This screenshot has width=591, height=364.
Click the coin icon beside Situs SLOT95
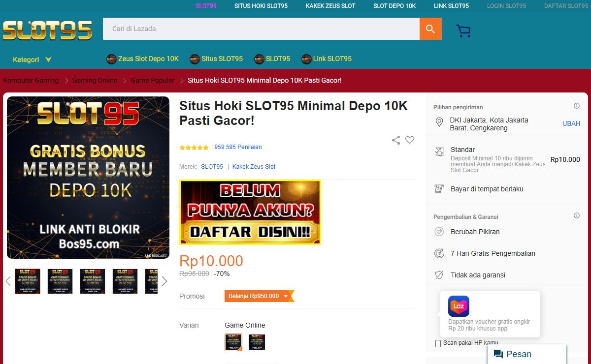pyautogui.click(x=195, y=59)
